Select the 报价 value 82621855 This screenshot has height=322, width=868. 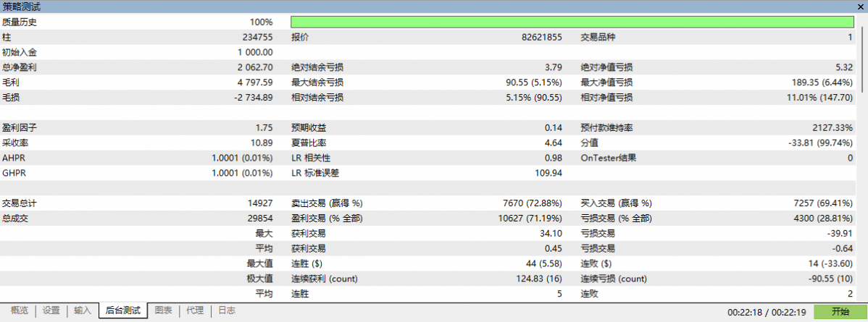[542, 38]
